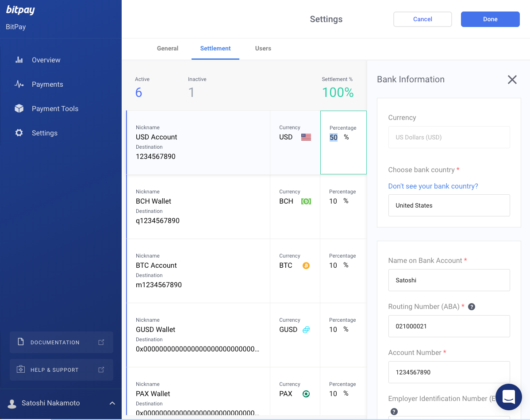Viewport: 530px width, 420px height.
Task: Open the Don't see your bank country link
Action: pyautogui.click(x=433, y=186)
